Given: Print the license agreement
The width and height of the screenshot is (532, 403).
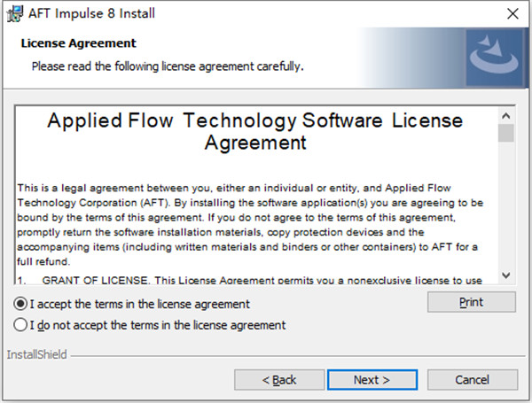Looking at the screenshot, I should [472, 302].
